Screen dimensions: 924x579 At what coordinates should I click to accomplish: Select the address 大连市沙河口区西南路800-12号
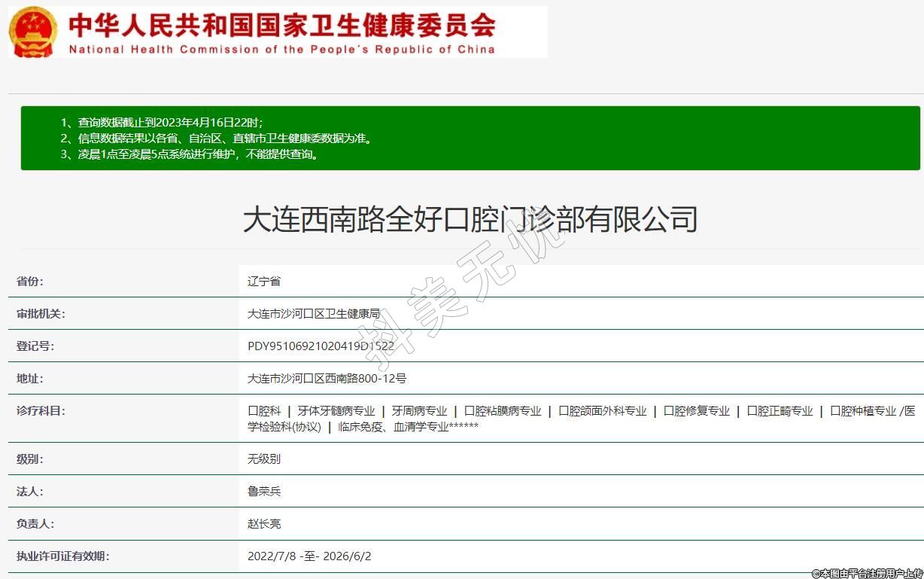327,379
